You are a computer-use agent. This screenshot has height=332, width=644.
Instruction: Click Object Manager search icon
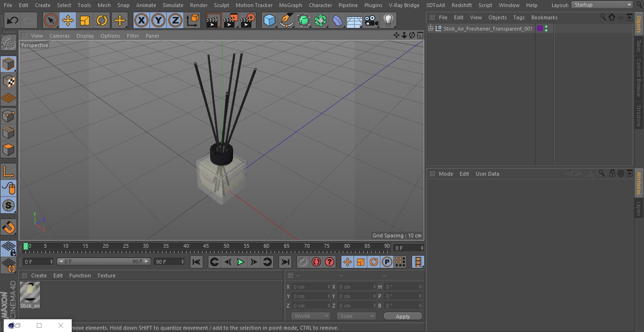pyautogui.click(x=603, y=17)
